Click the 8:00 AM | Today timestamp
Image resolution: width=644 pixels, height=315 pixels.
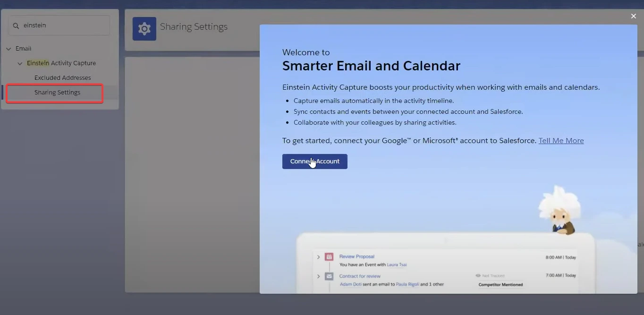click(x=560, y=257)
